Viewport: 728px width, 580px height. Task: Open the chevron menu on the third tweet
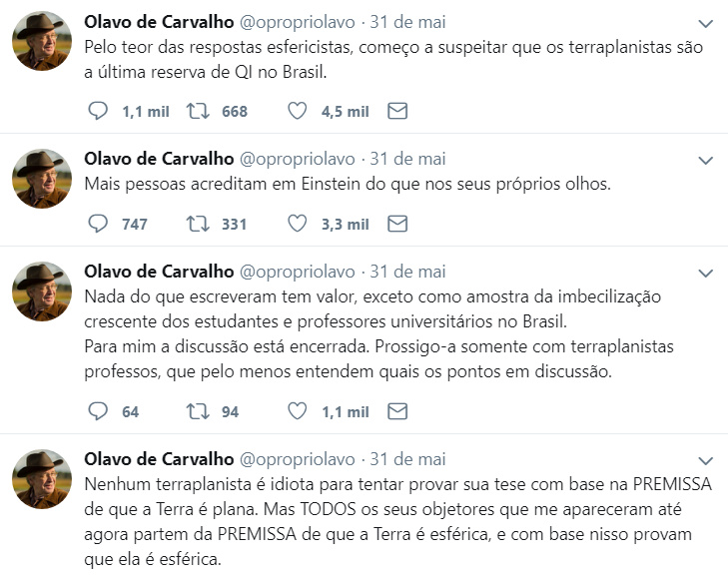[705, 273]
